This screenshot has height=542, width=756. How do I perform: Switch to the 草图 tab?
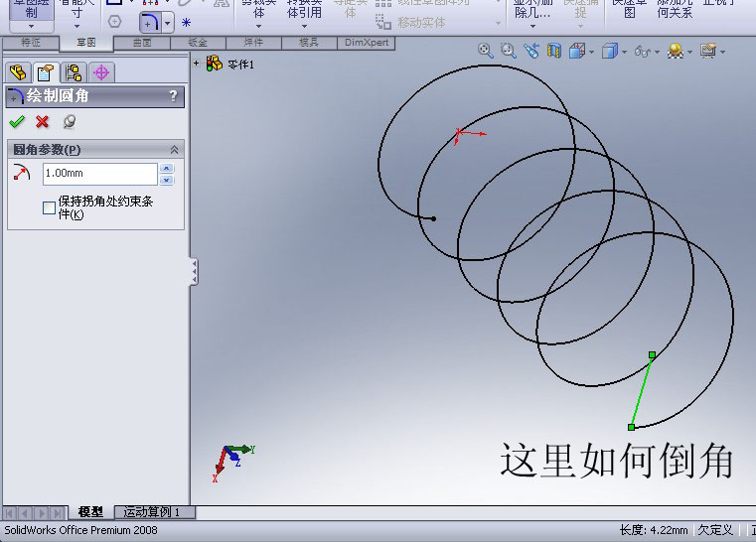click(x=86, y=43)
